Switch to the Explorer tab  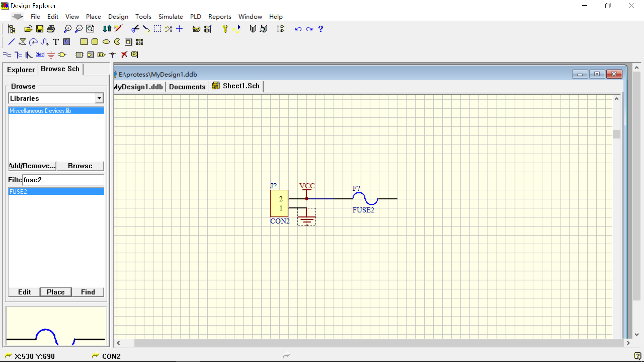20,69
